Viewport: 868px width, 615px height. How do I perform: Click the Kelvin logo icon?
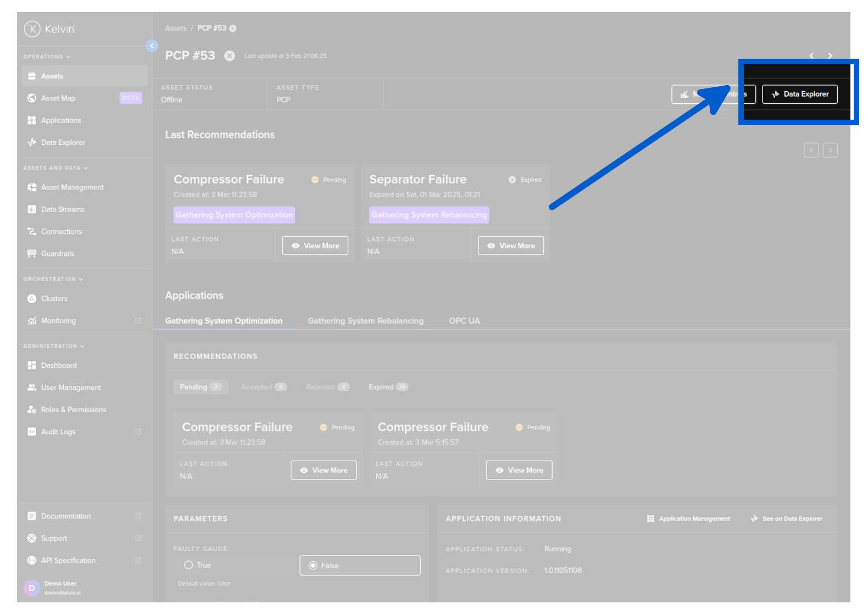click(32, 29)
